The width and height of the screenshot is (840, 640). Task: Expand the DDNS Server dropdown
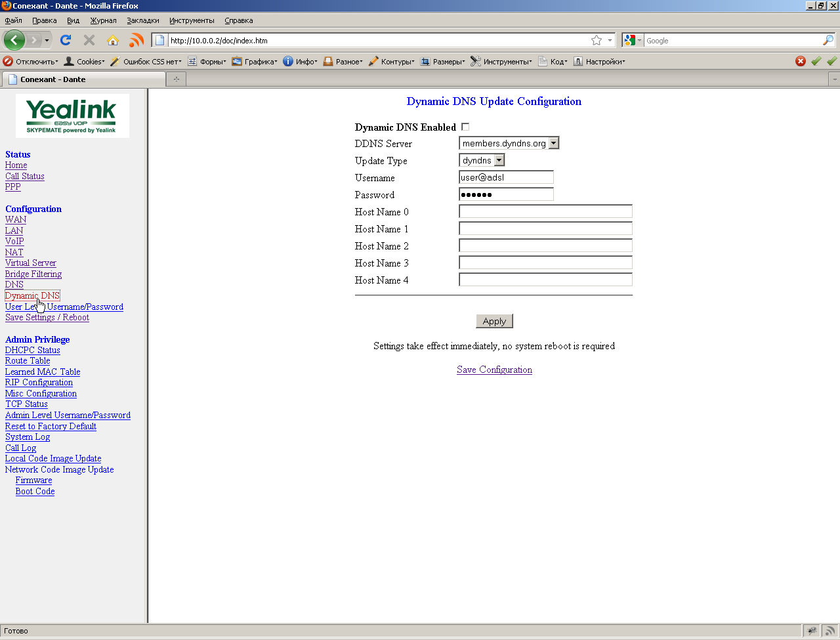tap(554, 143)
